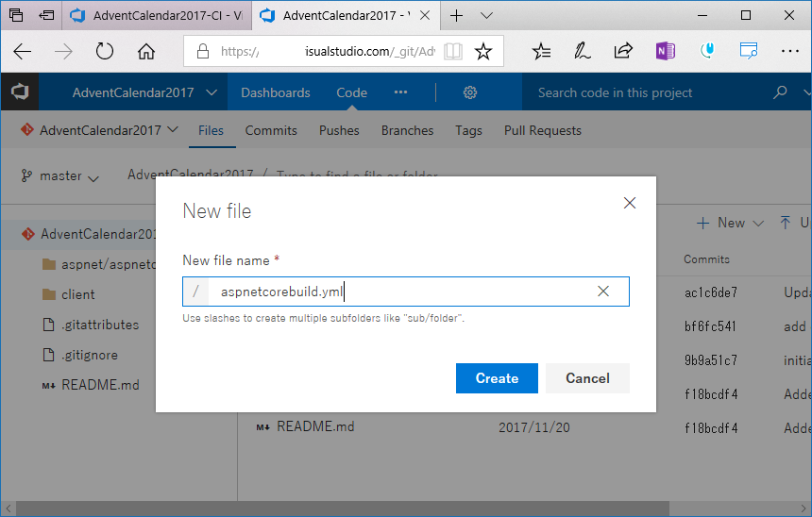Open more hubs ellipsis menu

tap(401, 92)
